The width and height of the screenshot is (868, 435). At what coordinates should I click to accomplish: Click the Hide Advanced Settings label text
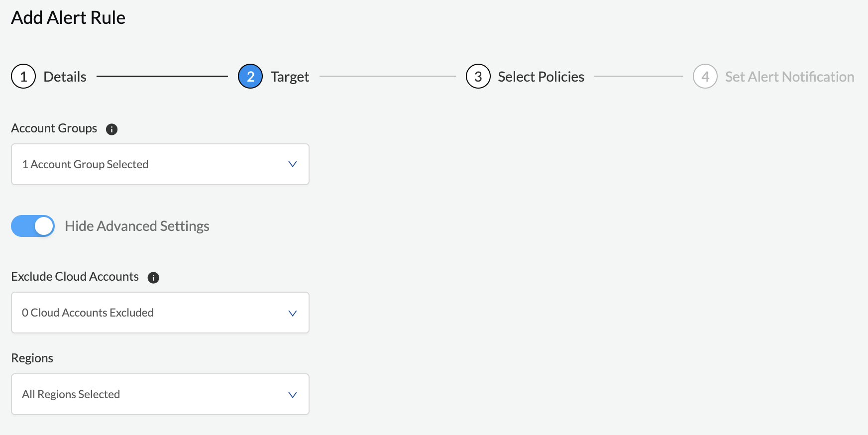[x=137, y=226]
